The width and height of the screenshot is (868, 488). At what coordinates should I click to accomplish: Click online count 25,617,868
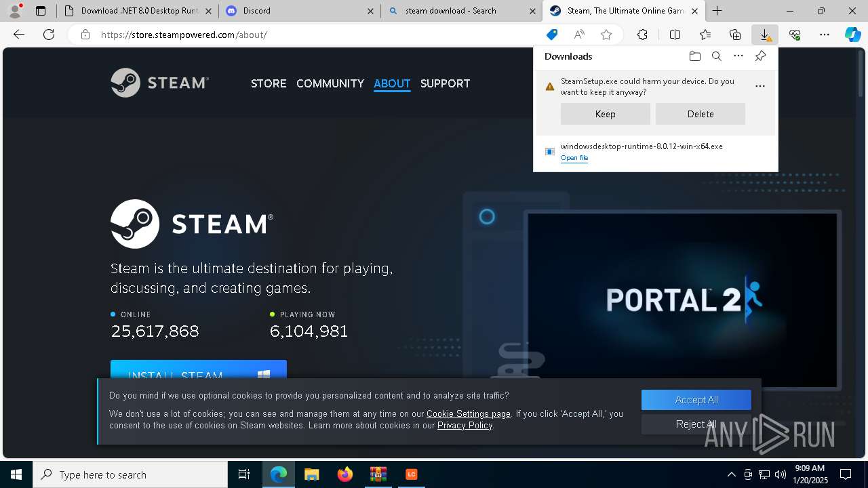pos(155,331)
